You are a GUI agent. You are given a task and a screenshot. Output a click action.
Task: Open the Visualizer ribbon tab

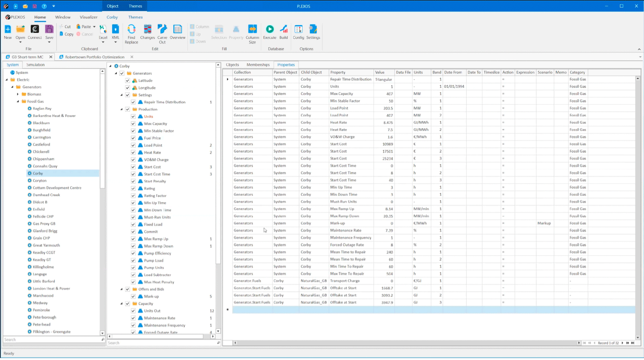click(88, 17)
